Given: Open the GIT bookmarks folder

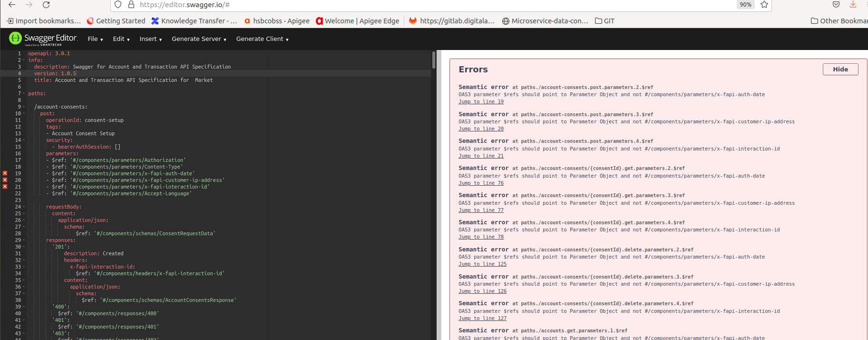Looking at the screenshot, I should [x=605, y=21].
